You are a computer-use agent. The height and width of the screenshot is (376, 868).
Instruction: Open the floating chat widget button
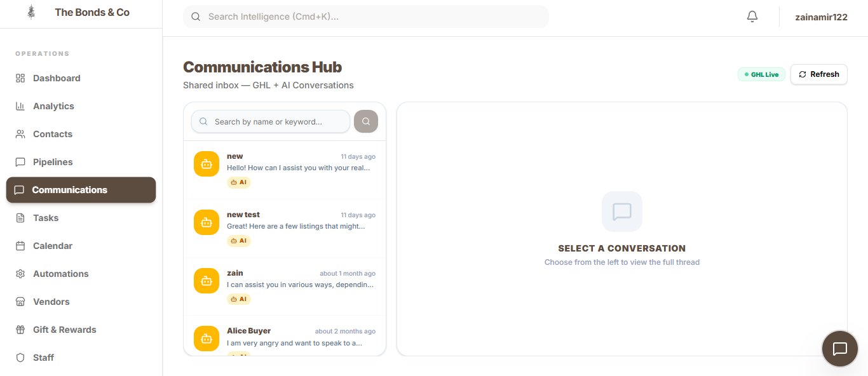point(839,349)
